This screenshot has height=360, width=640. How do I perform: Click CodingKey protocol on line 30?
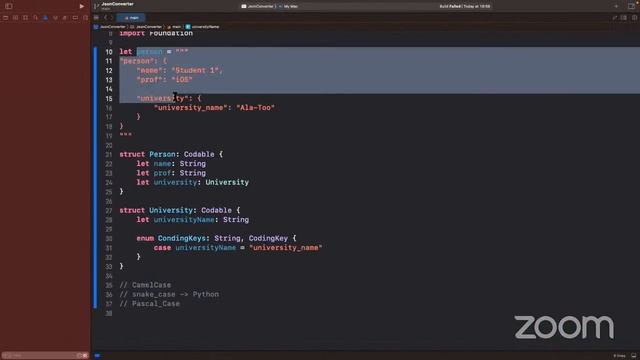[x=268, y=238]
